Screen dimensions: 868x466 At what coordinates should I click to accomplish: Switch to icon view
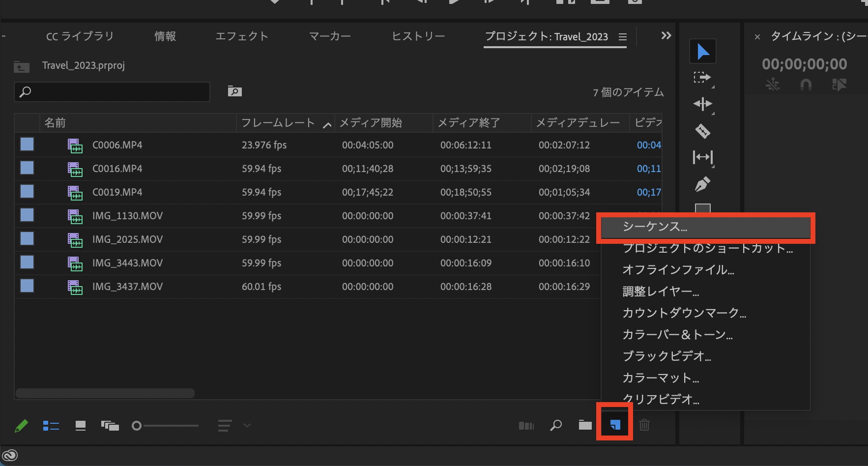pos(81,425)
